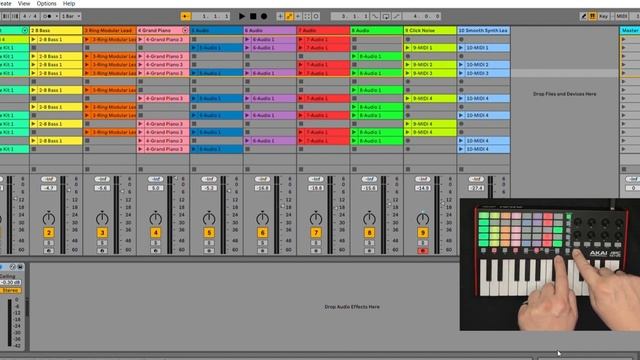640x360 pixels.
Task: Launch clip 7-Audio 1 in first row
Action: pyautogui.click(x=301, y=40)
